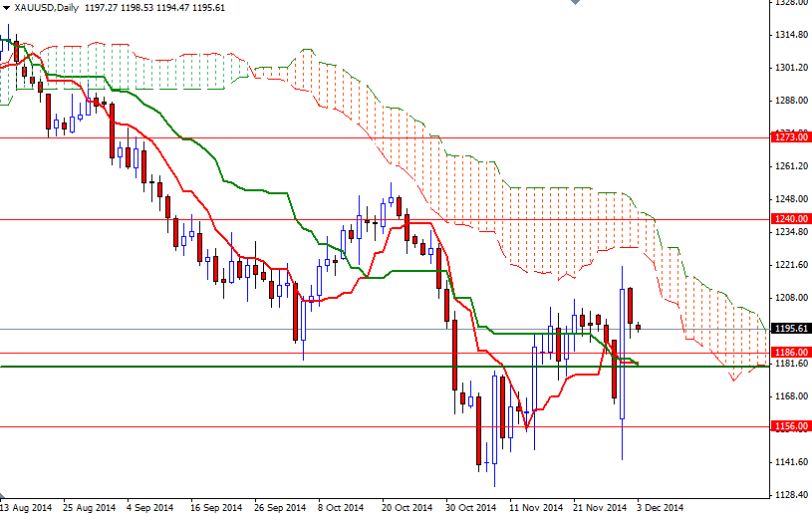
Task: Click the gray chart shift marker at top
Action: 576,2
